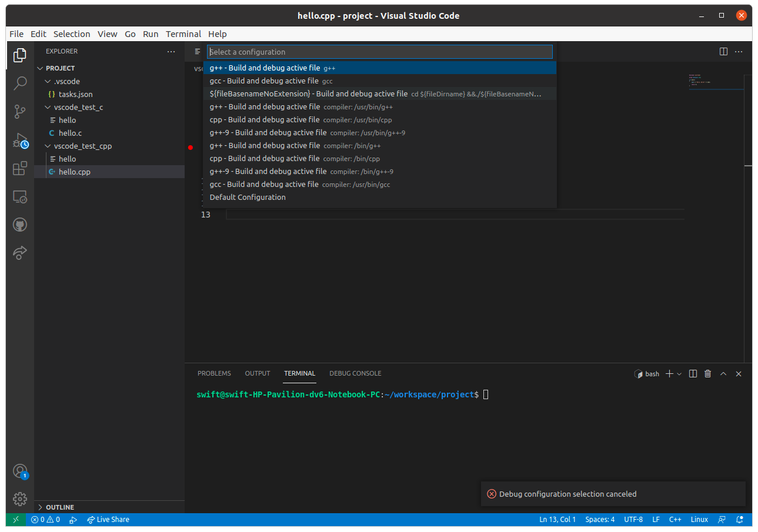The width and height of the screenshot is (758, 532).
Task: Click Ln 13, Col 1 status entry
Action: [x=557, y=520]
